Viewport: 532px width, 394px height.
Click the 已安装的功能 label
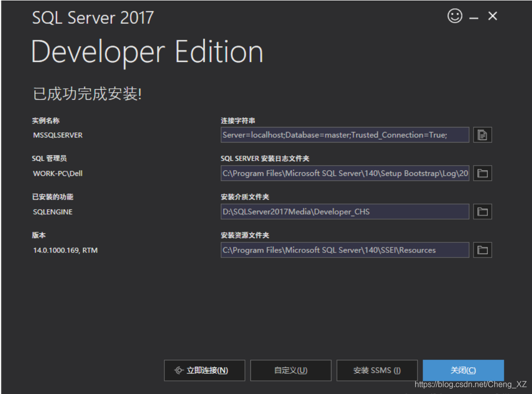[x=52, y=197]
